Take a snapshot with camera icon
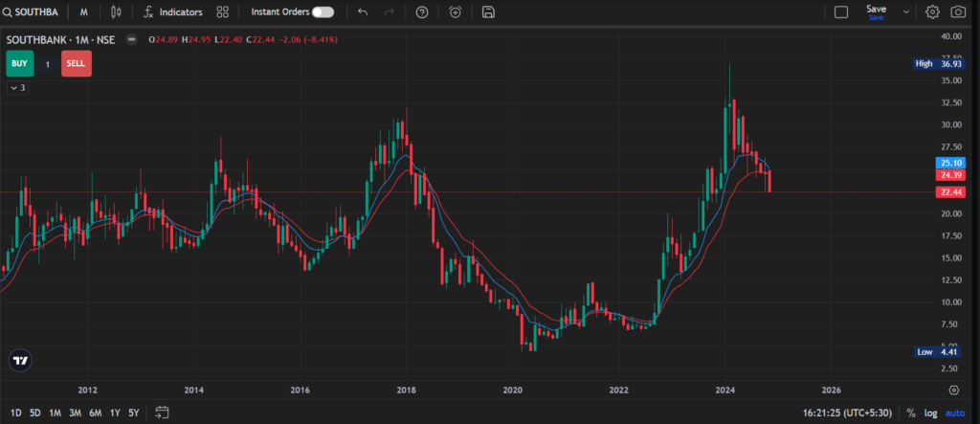The width and height of the screenshot is (980, 424). [957, 11]
